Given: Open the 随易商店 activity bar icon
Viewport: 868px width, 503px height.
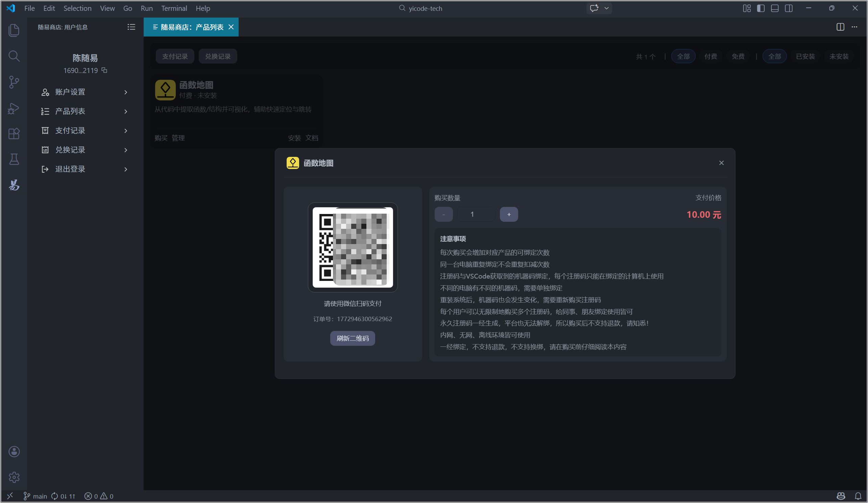Looking at the screenshot, I should click(14, 185).
